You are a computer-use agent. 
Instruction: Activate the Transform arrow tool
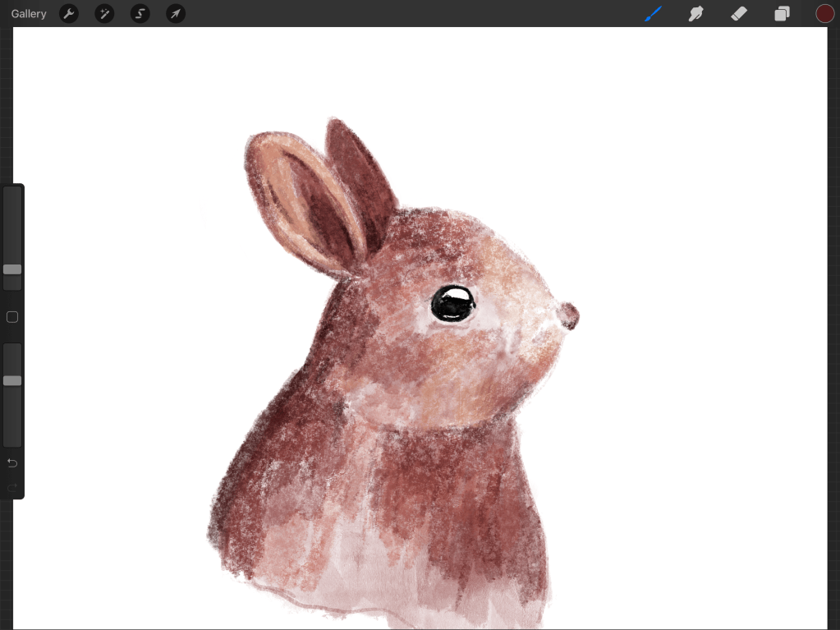click(176, 14)
